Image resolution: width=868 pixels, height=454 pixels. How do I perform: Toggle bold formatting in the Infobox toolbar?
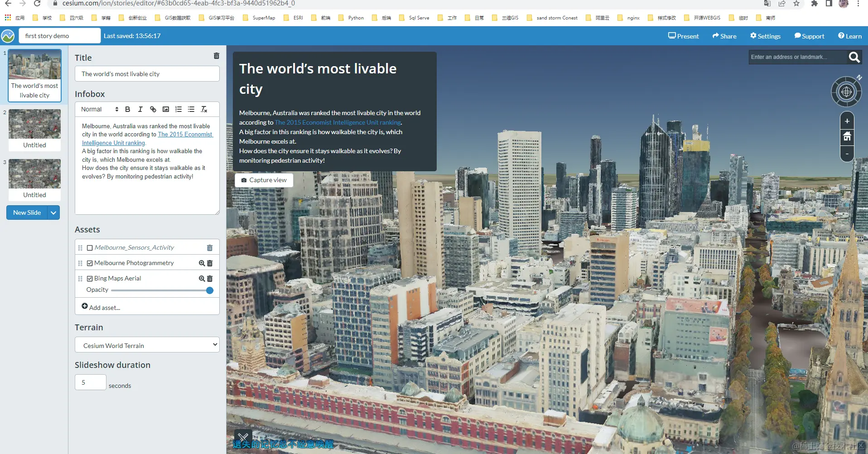click(128, 109)
